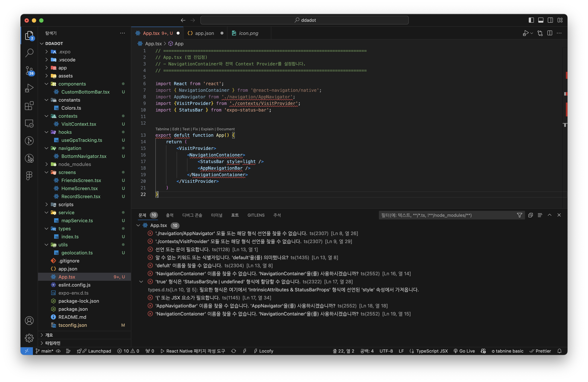588x382 pixels.
Task: Collapse the components folder
Action: coord(46,84)
